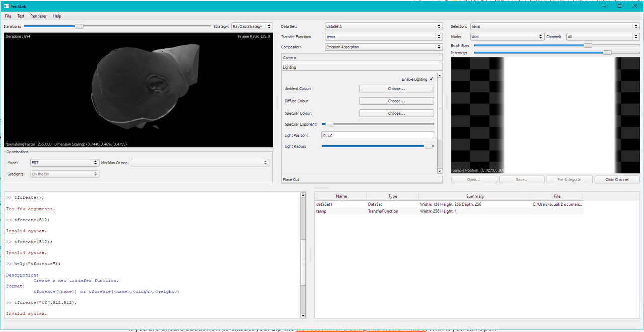Open the Compositor dropdown
This screenshot has width=644, height=332.
pos(383,47)
